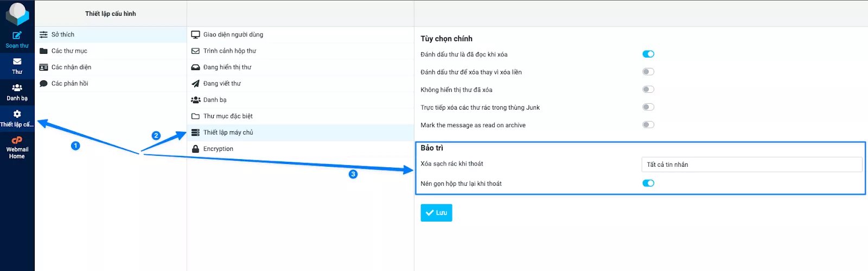
Task: Click the Lưu save button
Action: (436, 213)
